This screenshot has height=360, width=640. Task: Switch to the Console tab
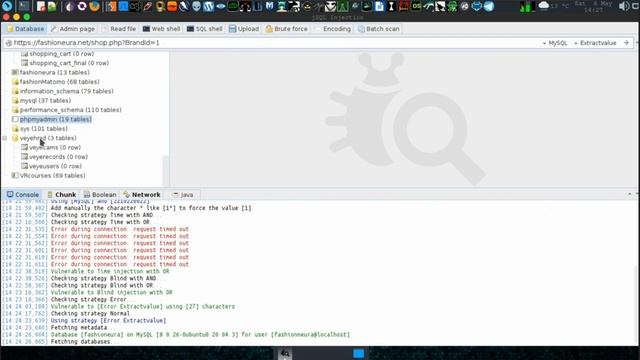[x=23, y=195]
